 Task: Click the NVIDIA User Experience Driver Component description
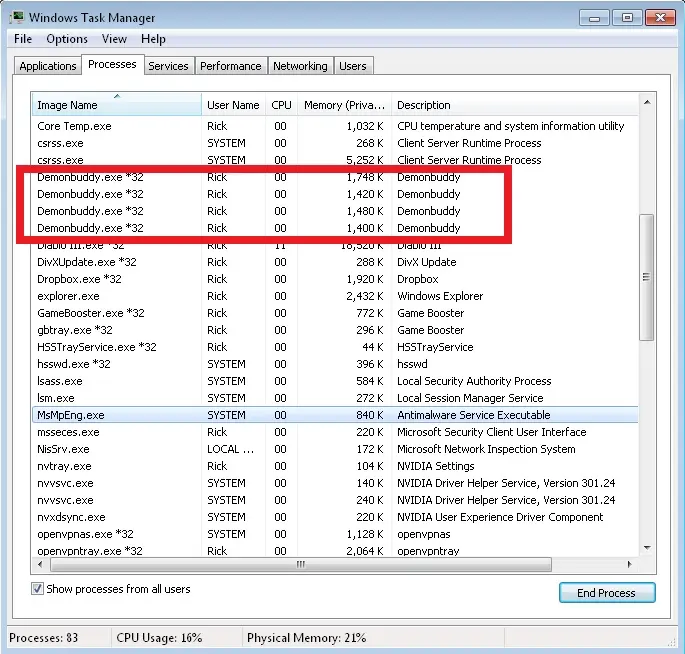point(500,517)
